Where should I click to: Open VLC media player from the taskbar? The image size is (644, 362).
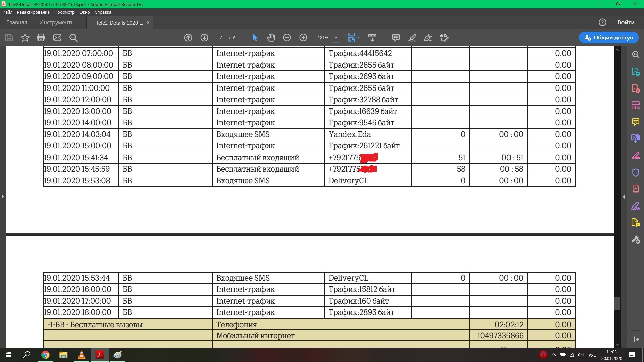(x=82, y=355)
